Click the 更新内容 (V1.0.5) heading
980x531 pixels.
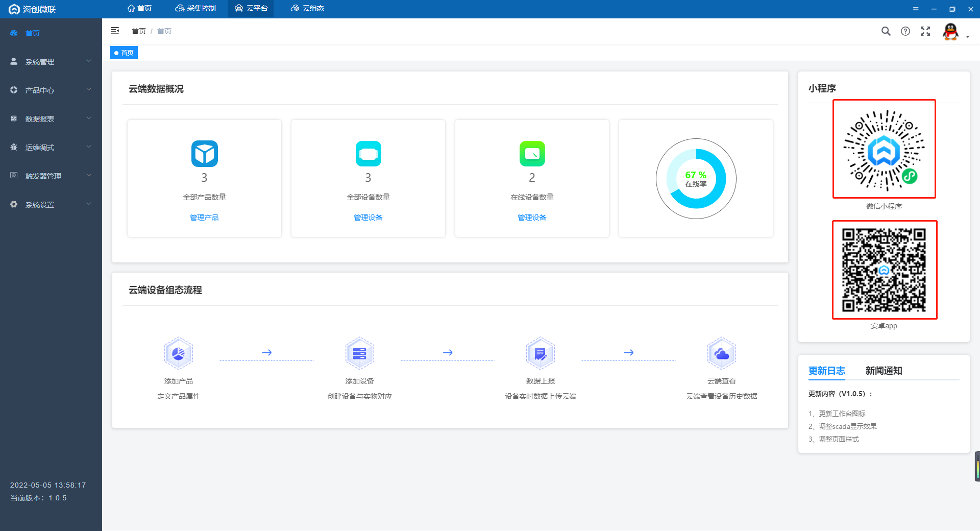[x=840, y=394]
